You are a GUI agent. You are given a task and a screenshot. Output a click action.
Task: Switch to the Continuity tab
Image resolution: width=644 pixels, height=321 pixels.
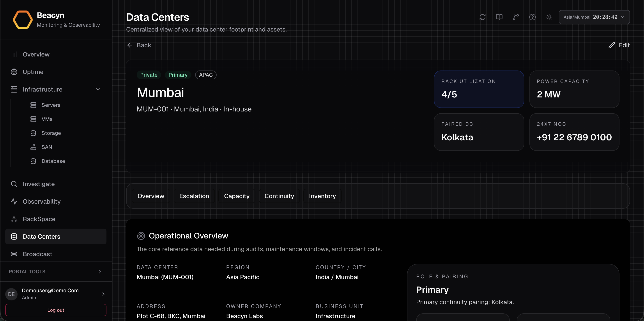click(x=279, y=196)
